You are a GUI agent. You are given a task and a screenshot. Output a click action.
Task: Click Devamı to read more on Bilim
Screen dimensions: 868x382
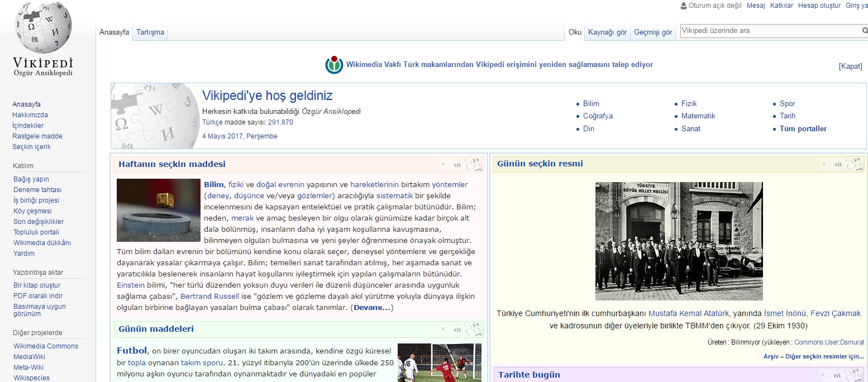pos(372,308)
